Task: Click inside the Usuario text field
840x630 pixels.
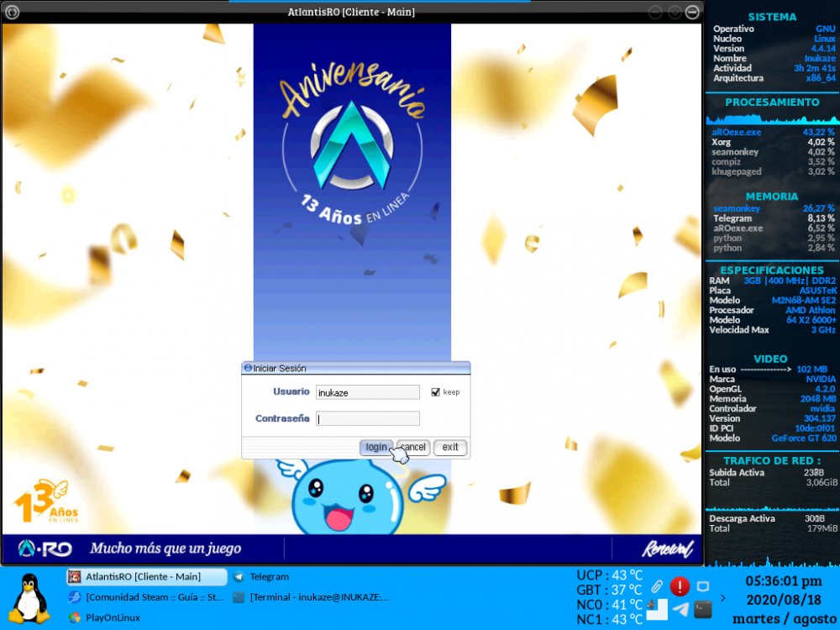Action: (367, 391)
